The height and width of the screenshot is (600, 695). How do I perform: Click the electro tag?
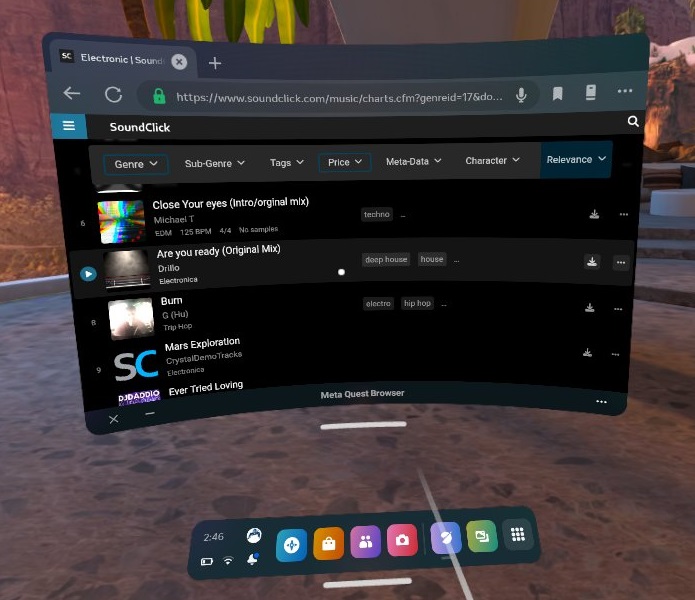pyautogui.click(x=378, y=304)
